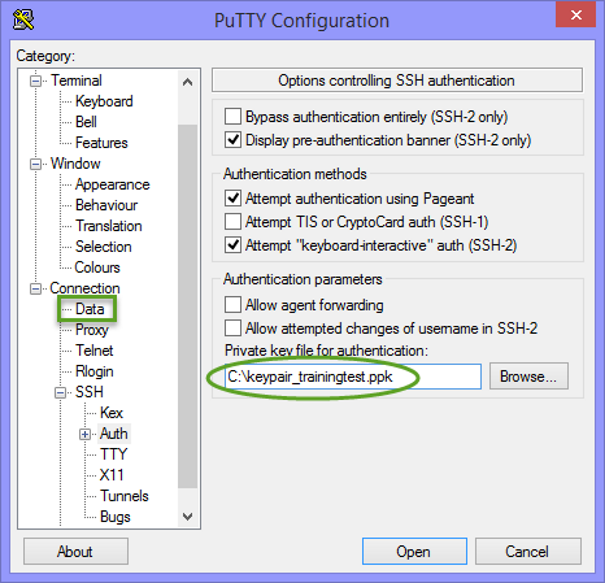Open the Bell settings

pos(86,122)
